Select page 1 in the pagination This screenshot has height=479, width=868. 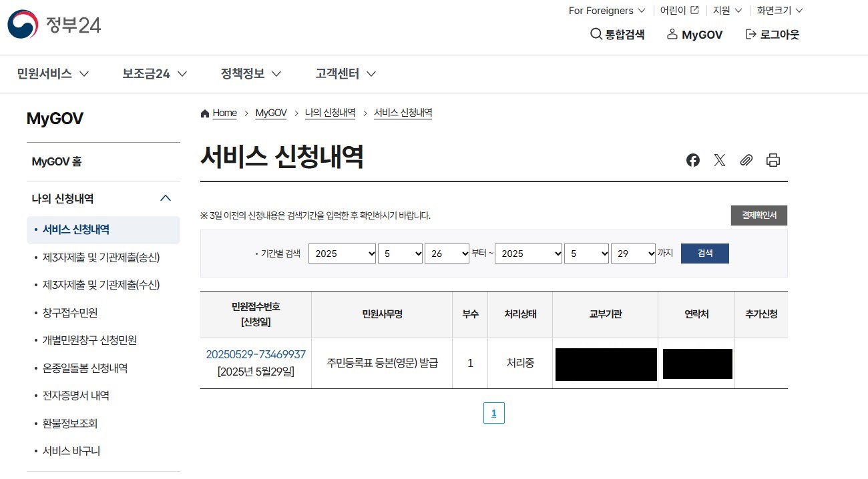coord(494,413)
